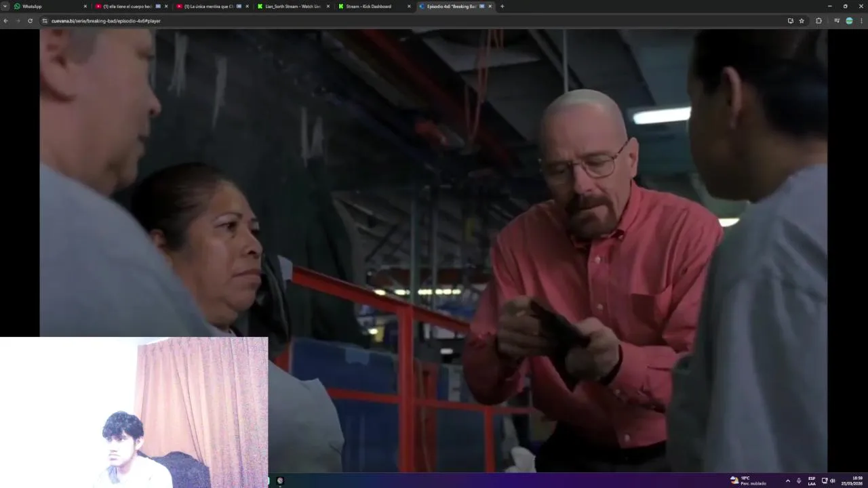Click media indicator on Episodio 4x6 tab

click(x=481, y=6)
